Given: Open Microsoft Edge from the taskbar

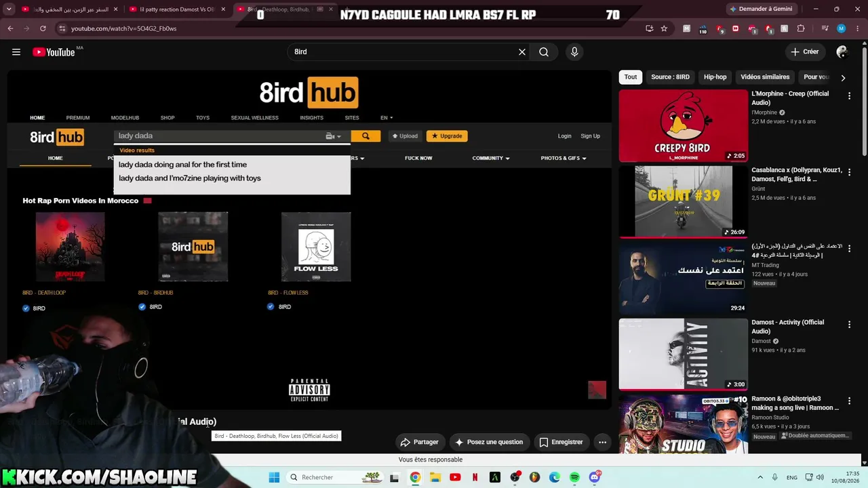Looking at the screenshot, I should 555,477.
